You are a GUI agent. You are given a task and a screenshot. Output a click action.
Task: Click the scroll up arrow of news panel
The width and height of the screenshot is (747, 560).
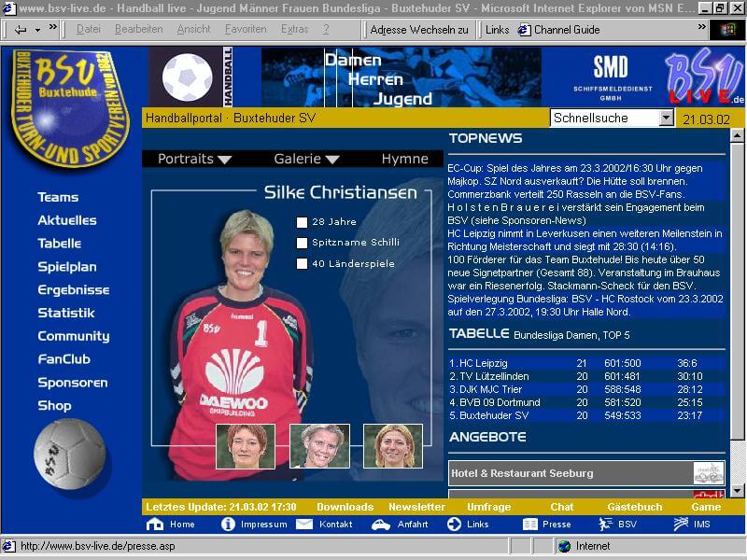point(737,136)
